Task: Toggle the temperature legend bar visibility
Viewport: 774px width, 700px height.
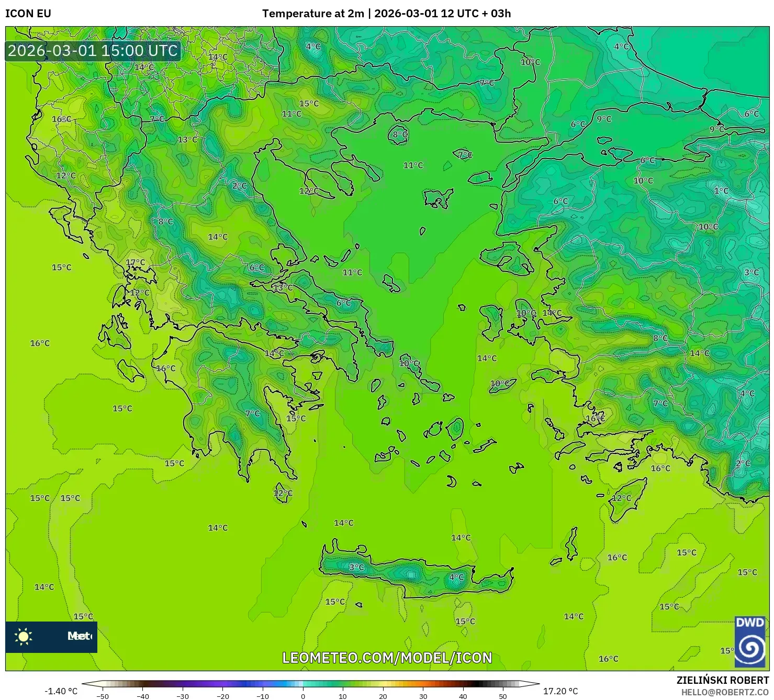Action: click(x=309, y=682)
